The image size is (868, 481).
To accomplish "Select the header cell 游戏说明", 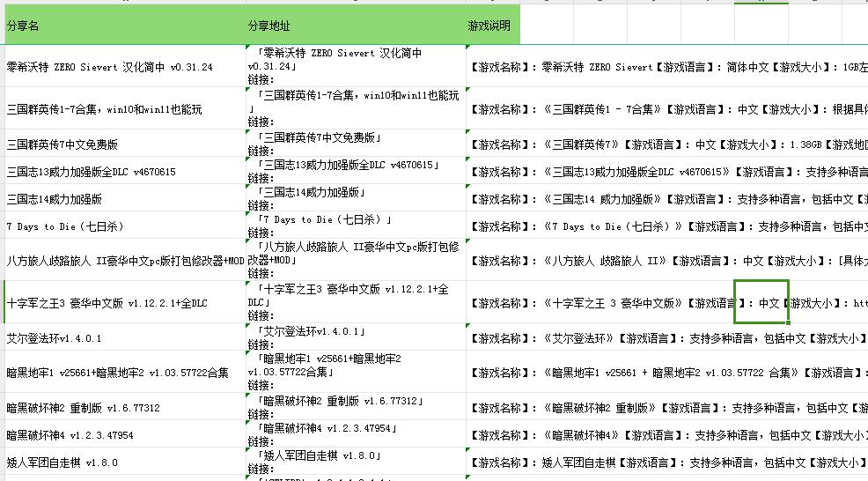I will click(x=493, y=26).
